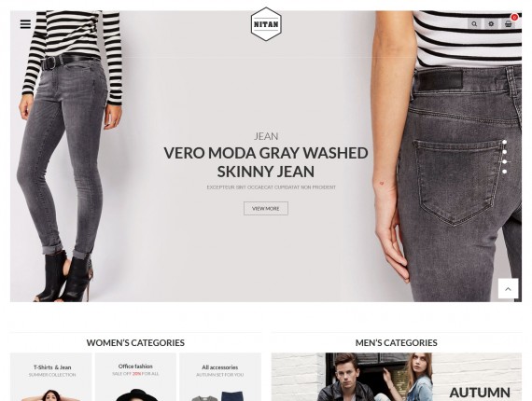
Task: Open Vero Moda Gray Washed Skinny Jean title
Action: point(266,162)
